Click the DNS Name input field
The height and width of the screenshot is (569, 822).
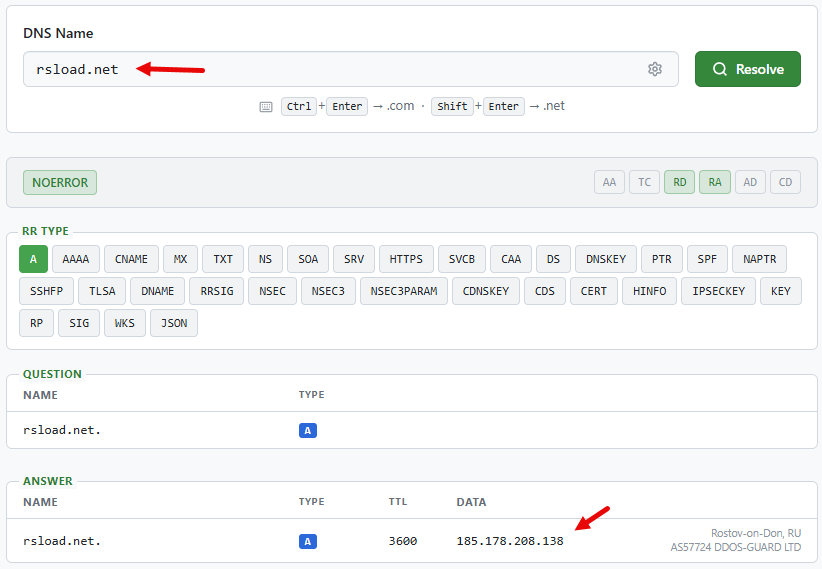point(351,69)
